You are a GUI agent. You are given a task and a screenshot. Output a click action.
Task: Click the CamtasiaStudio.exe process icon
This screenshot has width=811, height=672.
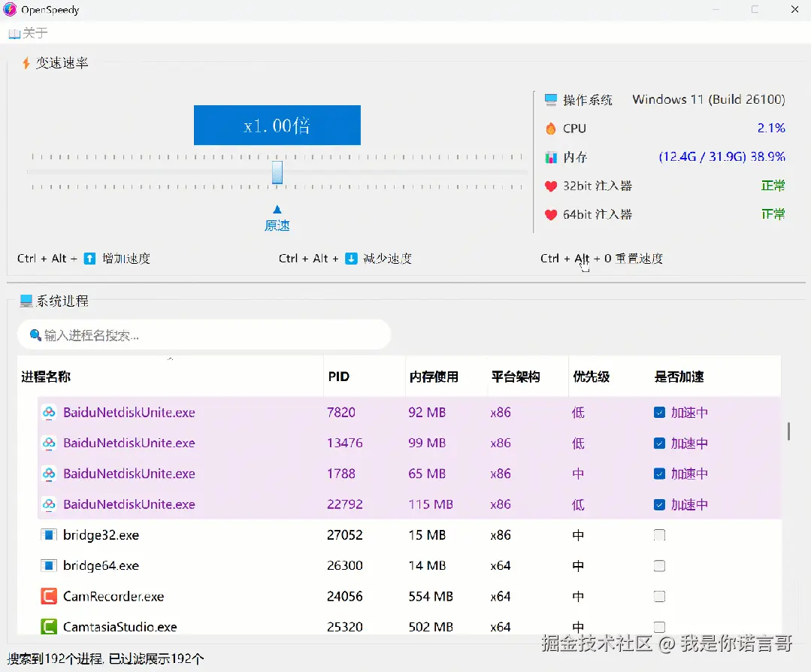pos(49,626)
